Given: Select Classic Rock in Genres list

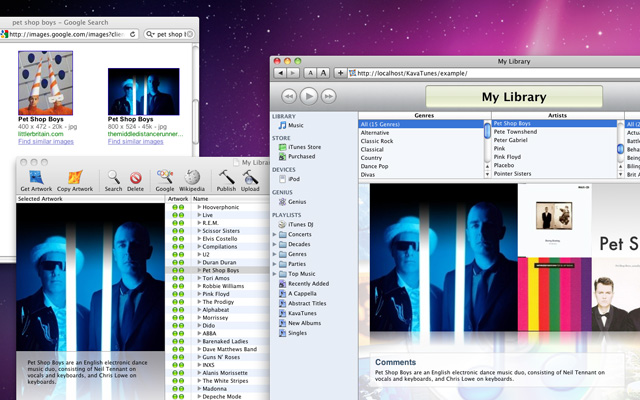Looking at the screenshot, I should pyautogui.click(x=380, y=141).
